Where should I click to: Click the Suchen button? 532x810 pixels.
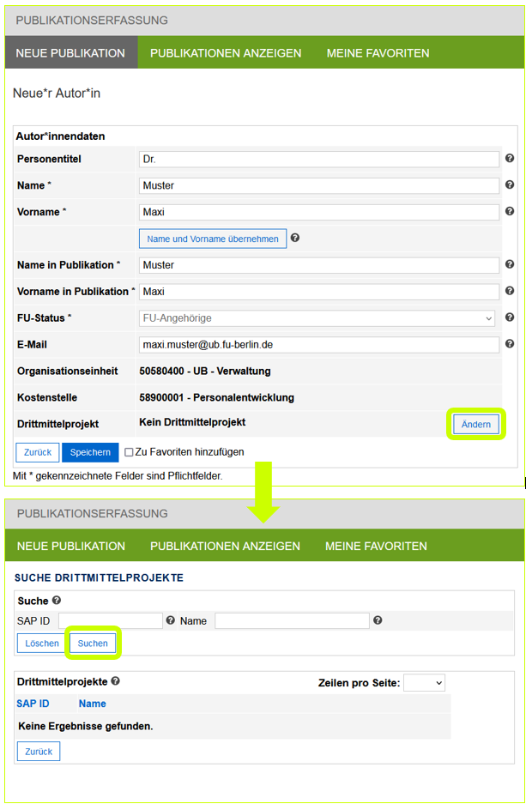point(93,644)
